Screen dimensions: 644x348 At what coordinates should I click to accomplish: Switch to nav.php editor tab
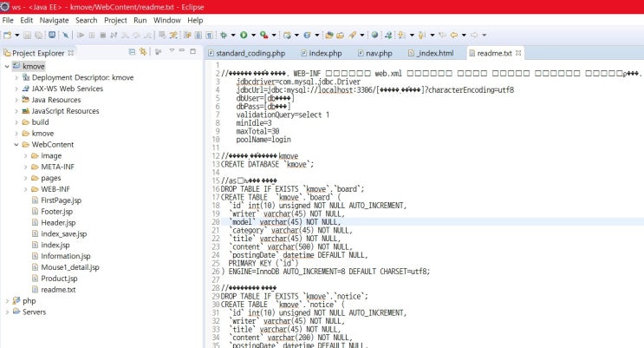(x=374, y=53)
